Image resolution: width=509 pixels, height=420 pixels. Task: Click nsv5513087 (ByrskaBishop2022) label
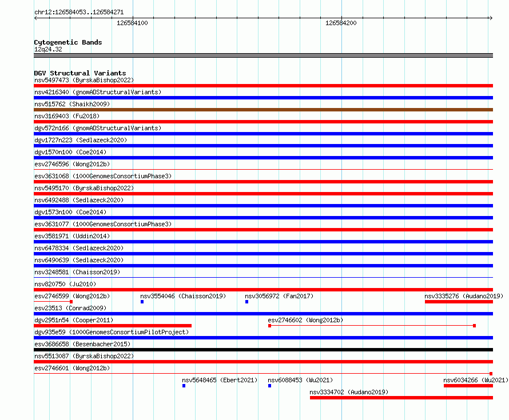(84, 356)
